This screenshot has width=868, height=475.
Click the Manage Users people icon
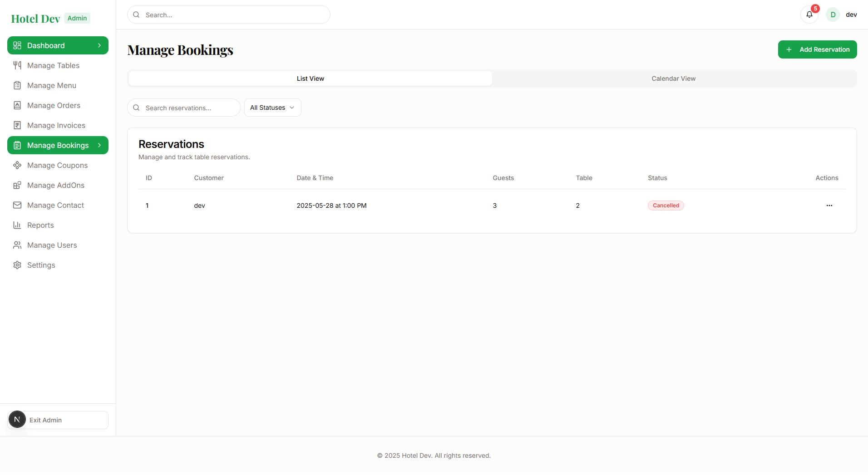pyautogui.click(x=17, y=245)
